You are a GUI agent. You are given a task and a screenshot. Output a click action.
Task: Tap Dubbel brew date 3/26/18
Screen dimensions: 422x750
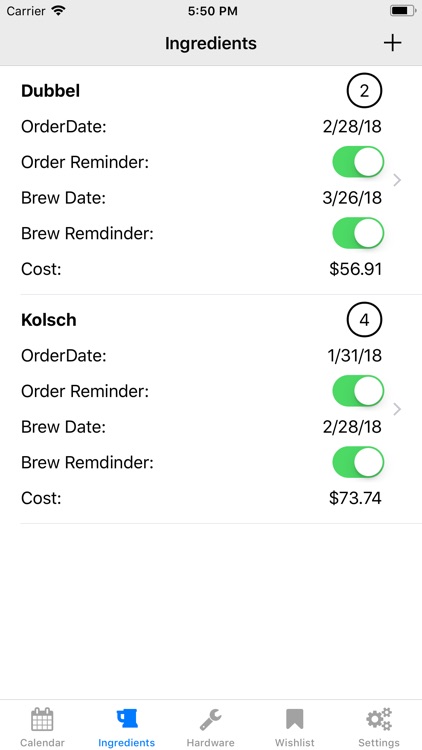[352, 198]
